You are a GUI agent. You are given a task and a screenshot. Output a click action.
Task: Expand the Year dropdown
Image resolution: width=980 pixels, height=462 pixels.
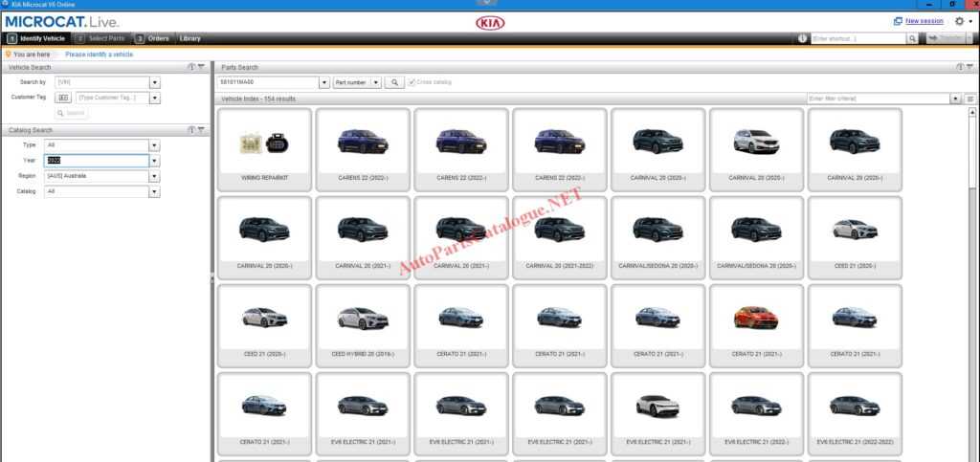point(154,161)
